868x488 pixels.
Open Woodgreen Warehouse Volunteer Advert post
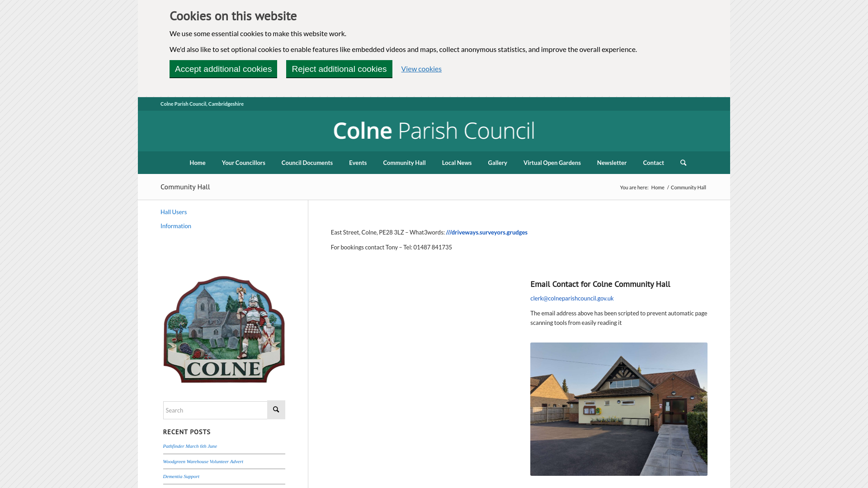point(203,461)
